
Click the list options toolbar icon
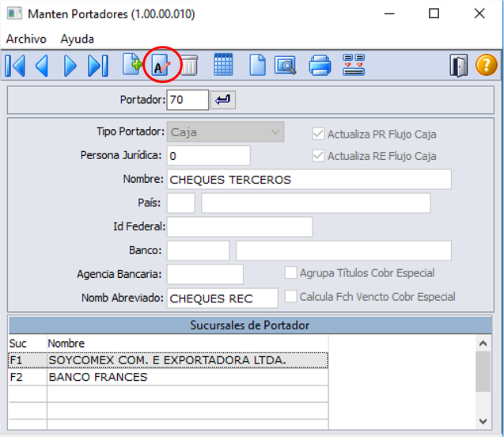pyautogui.click(x=354, y=65)
